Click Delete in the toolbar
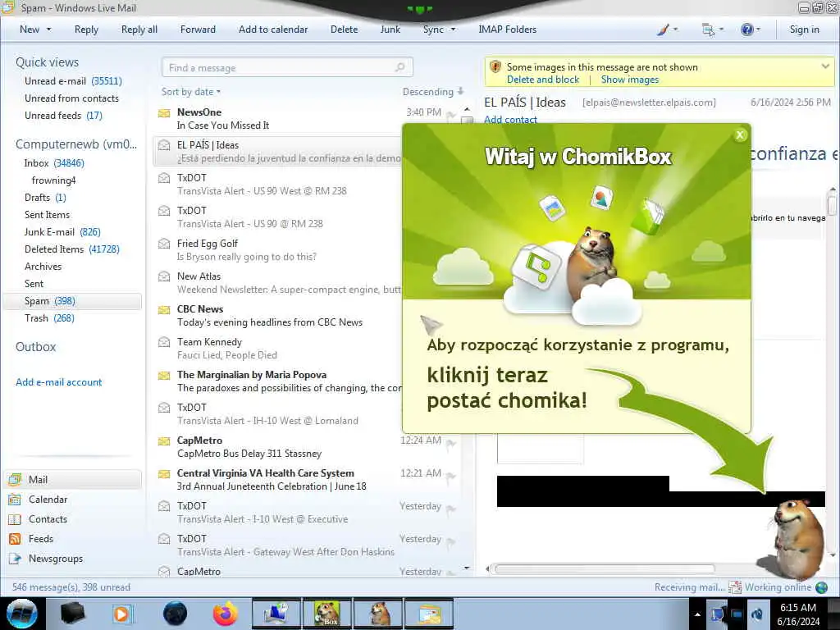Viewport: 840px width, 630px height. click(344, 30)
